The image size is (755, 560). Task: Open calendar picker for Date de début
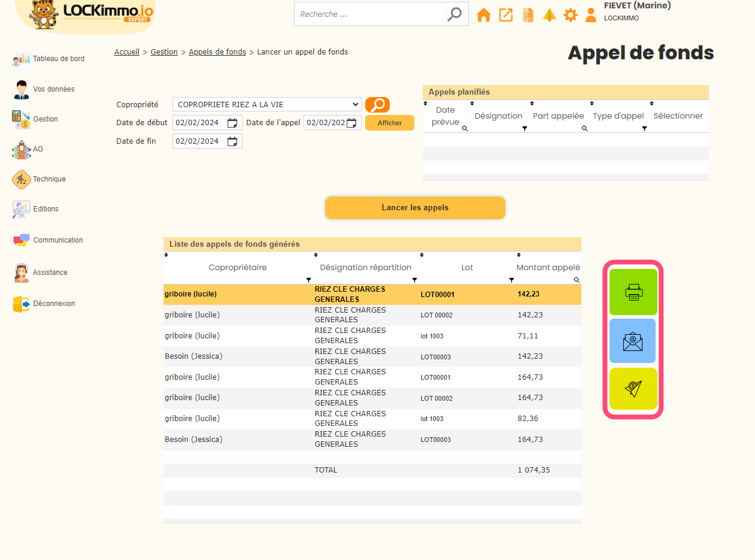click(x=232, y=123)
